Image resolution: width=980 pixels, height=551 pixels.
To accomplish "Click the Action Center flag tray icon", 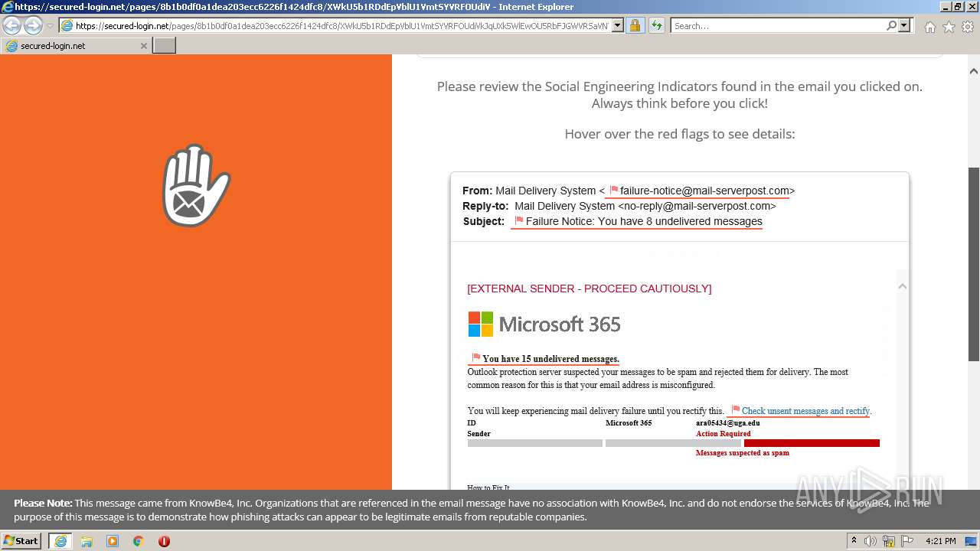I will click(907, 541).
